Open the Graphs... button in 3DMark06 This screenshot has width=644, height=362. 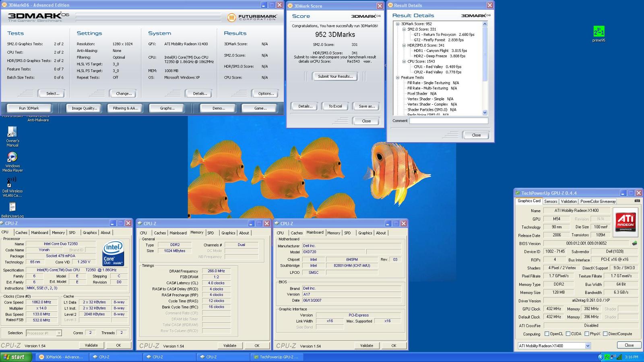point(167,108)
